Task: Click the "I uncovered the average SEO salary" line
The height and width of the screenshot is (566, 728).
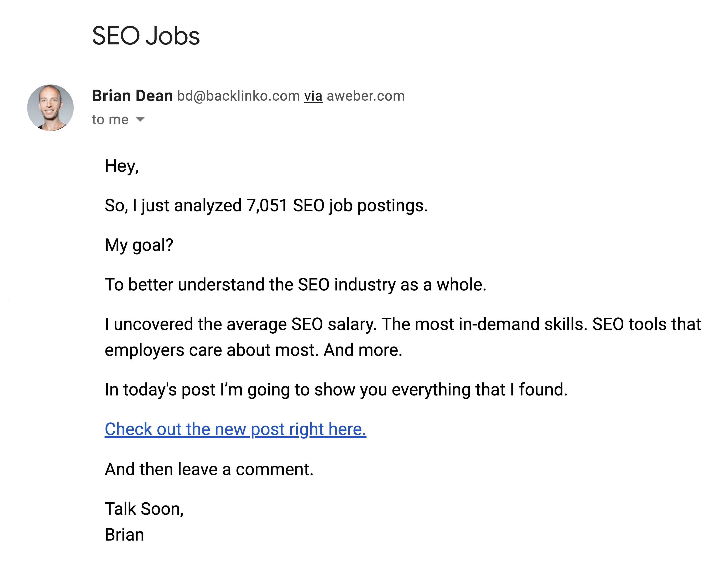Action: 403,324
